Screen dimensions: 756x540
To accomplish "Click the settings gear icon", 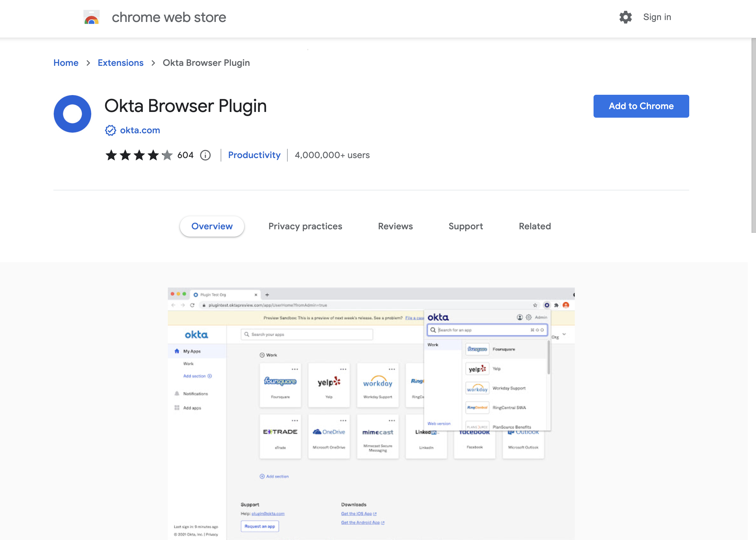I will 625,17.
